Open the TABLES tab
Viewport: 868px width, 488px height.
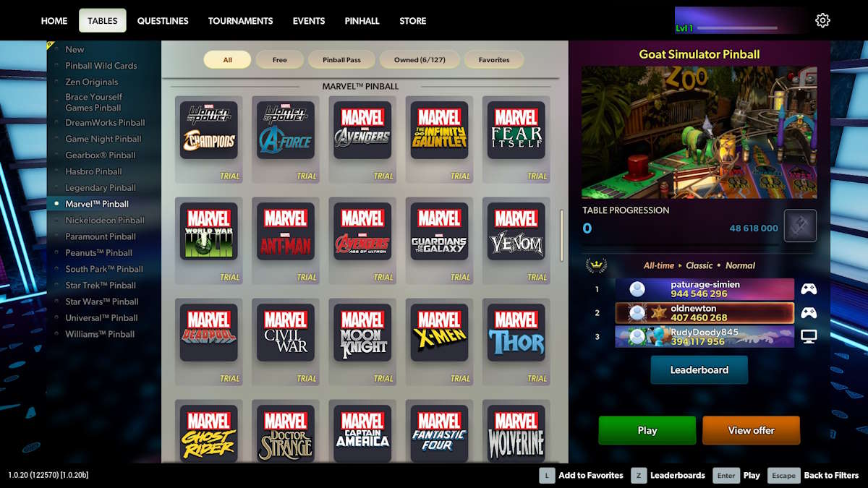[103, 21]
